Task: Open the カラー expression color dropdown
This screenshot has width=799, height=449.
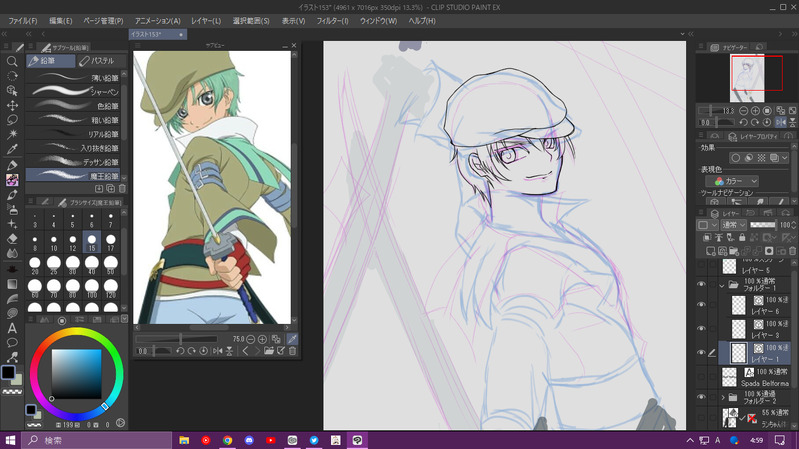Action: click(x=732, y=181)
